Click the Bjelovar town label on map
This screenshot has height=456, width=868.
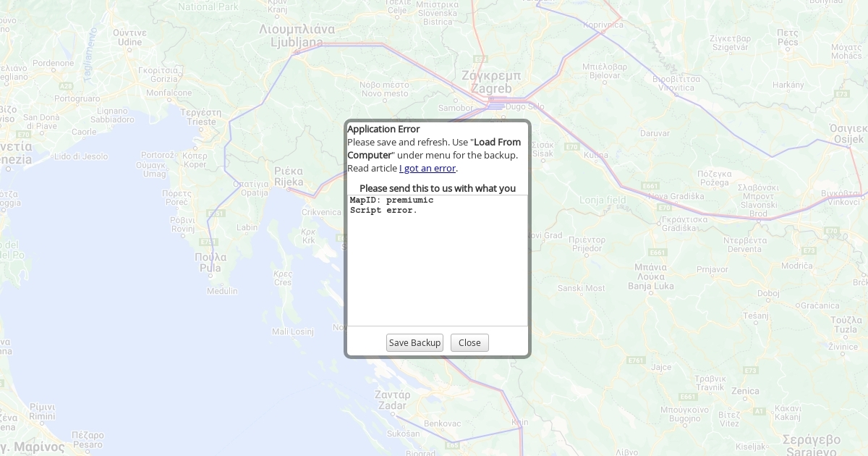coord(605,71)
